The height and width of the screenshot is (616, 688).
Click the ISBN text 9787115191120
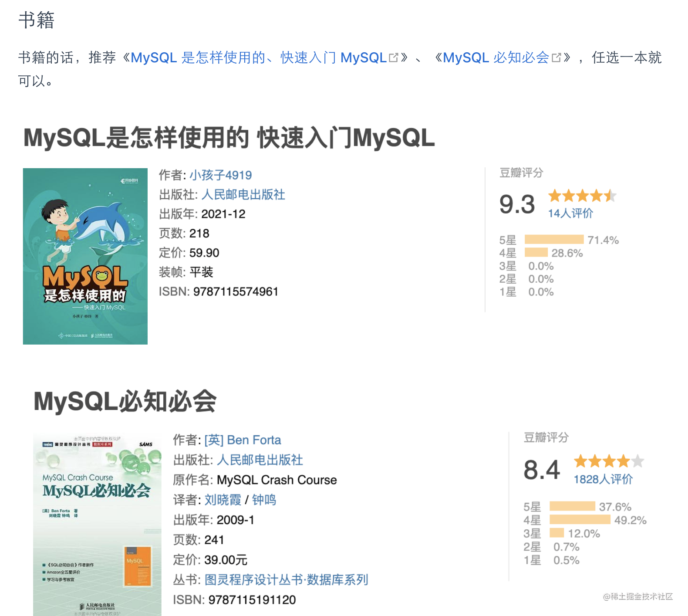pyautogui.click(x=252, y=600)
